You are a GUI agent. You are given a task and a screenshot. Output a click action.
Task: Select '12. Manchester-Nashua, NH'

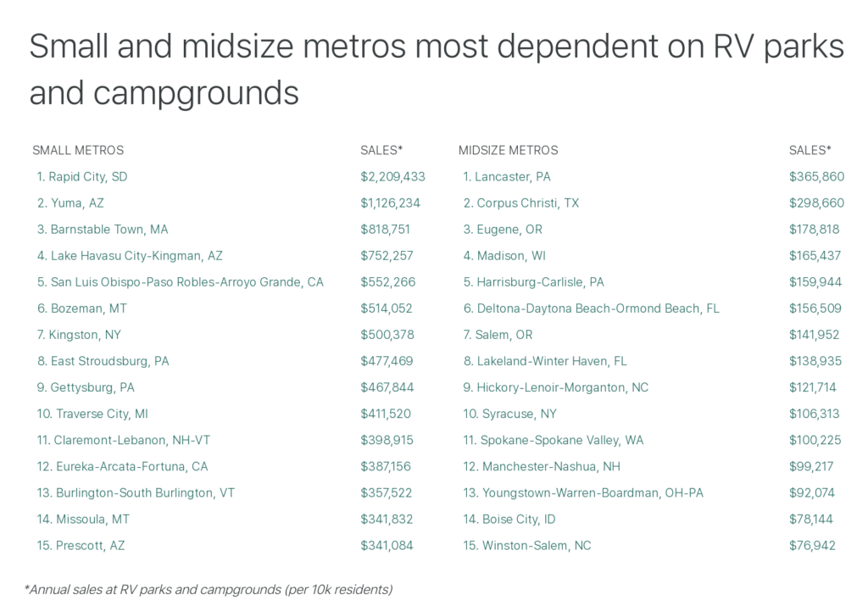click(542, 466)
